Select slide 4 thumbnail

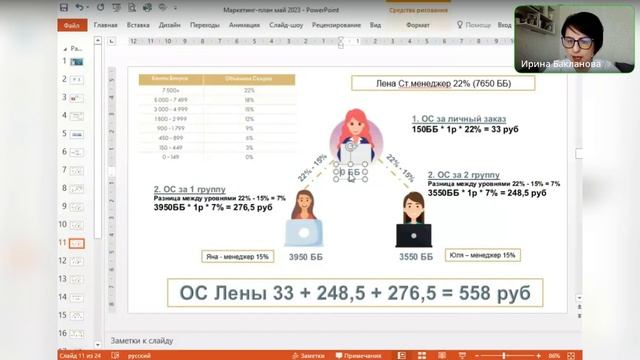click(76, 116)
